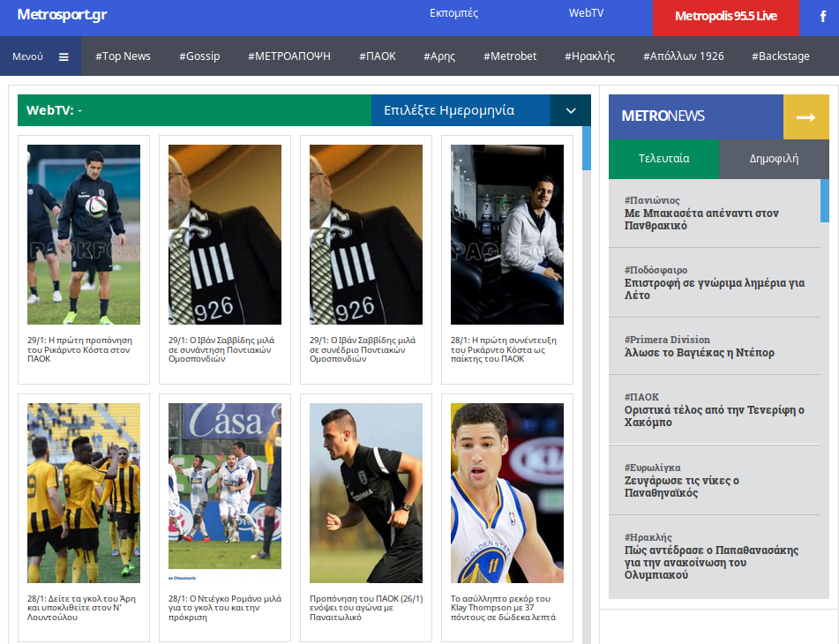Open the Άρης goals video thumbnail
The width and height of the screenshot is (839, 644).
click(x=84, y=493)
